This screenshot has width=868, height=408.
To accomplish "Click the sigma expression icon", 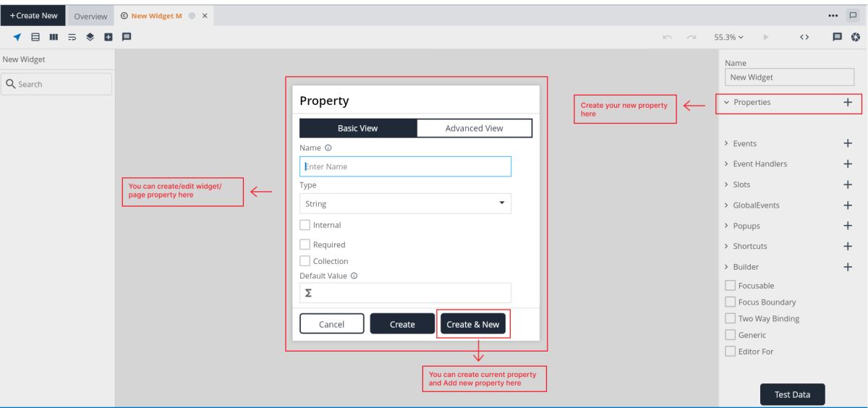I will pos(308,293).
